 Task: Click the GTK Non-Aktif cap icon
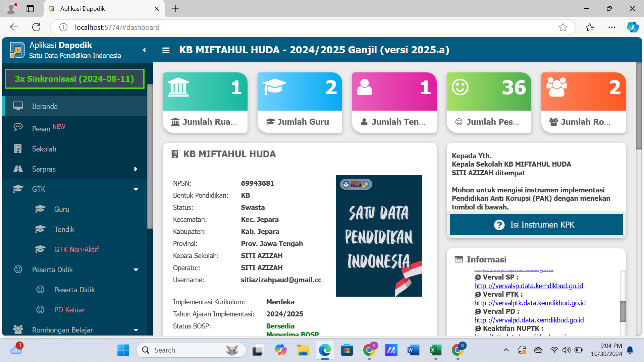40,249
